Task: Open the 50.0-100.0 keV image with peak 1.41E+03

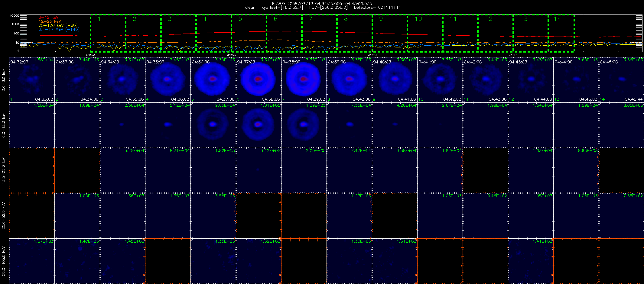Action: pyautogui.click(x=531, y=261)
